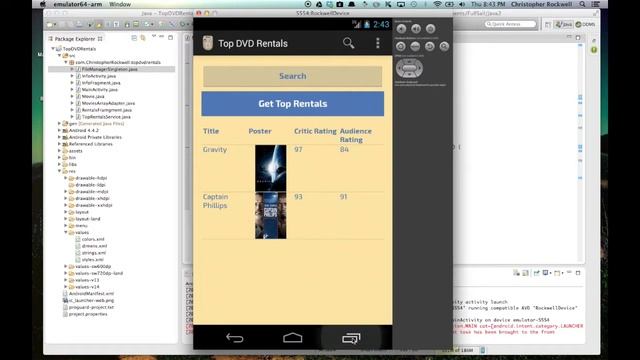Collapse the values folder node
The image size is (640, 360).
(x=66, y=232)
